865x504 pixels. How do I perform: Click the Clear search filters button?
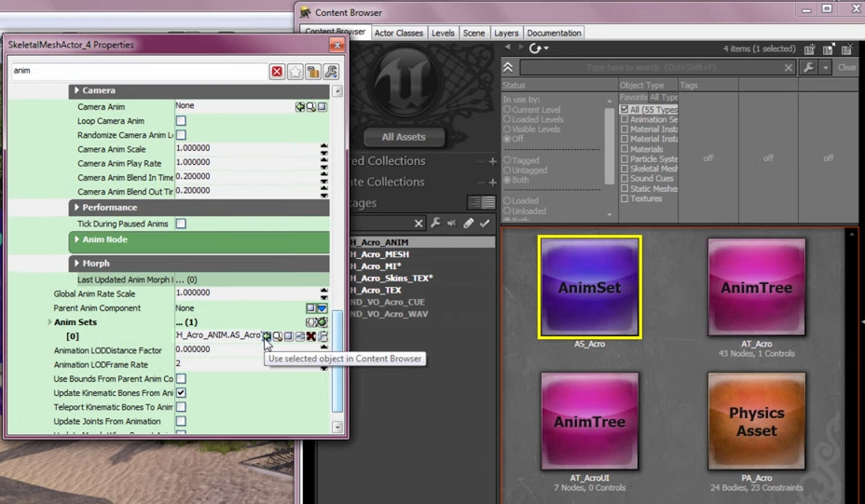tap(847, 67)
